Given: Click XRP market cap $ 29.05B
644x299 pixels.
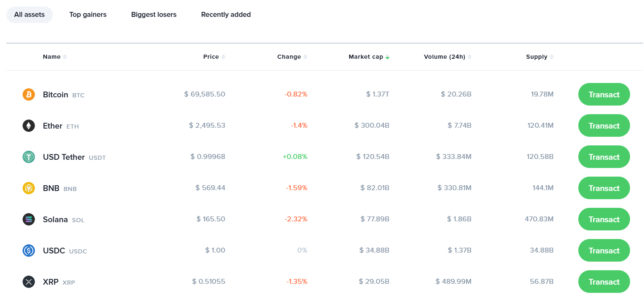Looking at the screenshot, I should [x=374, y=281].
